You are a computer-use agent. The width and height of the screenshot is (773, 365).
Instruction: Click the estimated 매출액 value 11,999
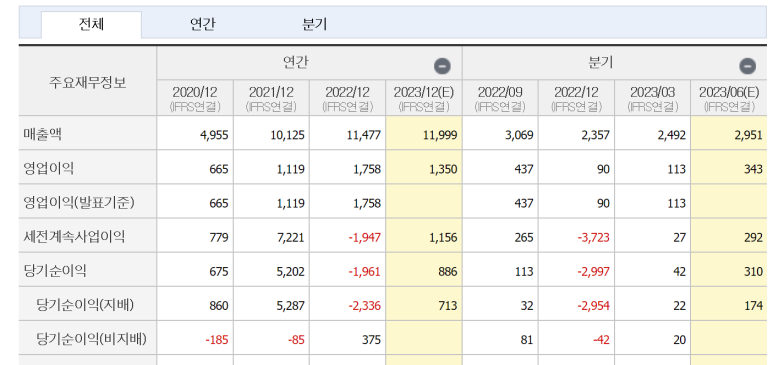coord(441,135)
